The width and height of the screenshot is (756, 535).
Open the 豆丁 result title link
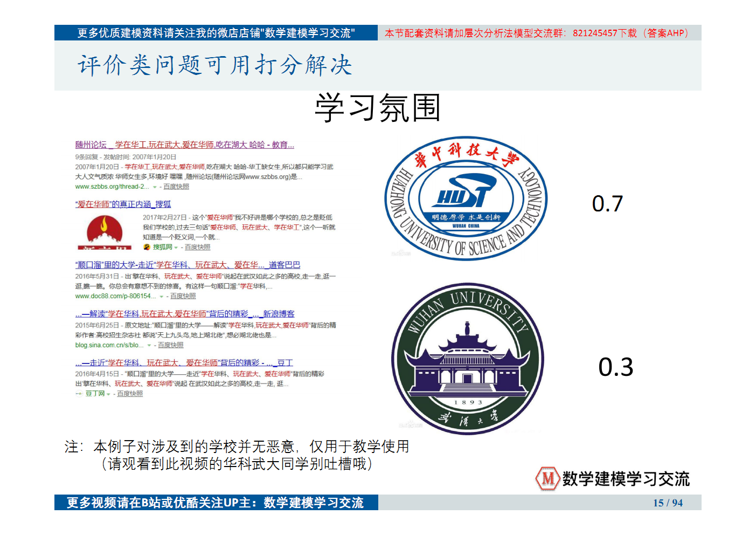[x=184, y=362]
